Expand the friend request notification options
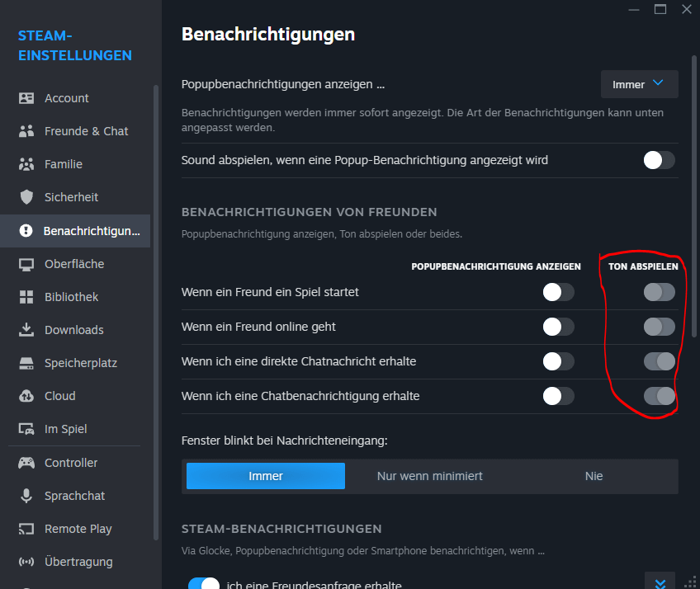The image size is (700, 589). (x=660, y=583)
